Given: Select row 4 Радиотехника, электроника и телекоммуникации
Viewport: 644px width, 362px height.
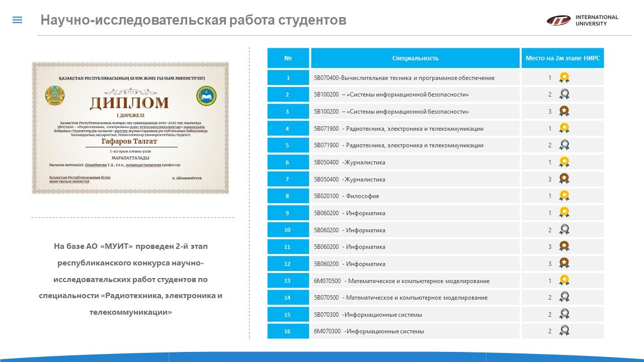Looking at the screenshot, I should pos(415,129).
